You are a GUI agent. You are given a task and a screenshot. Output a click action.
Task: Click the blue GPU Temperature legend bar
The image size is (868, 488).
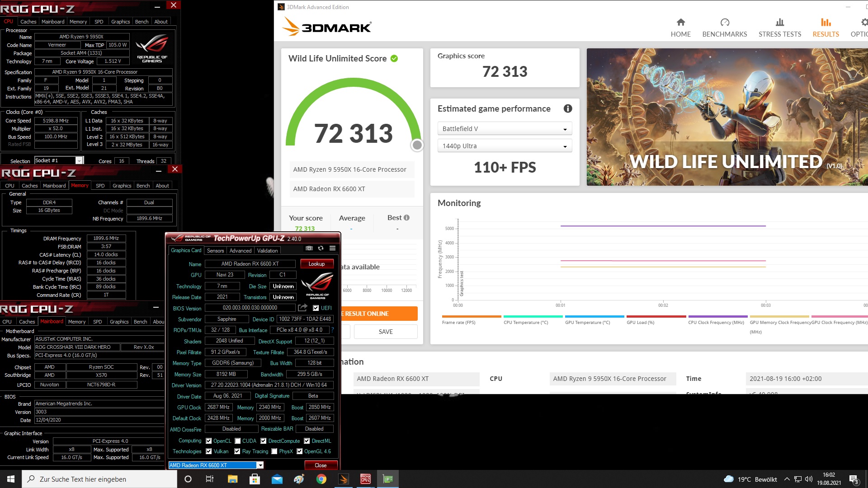594,317
